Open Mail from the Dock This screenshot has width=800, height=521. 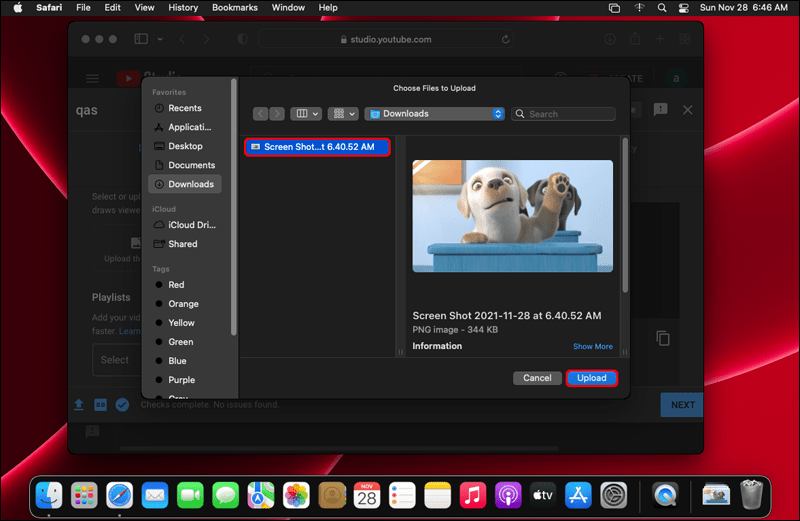tap(155, 495)
